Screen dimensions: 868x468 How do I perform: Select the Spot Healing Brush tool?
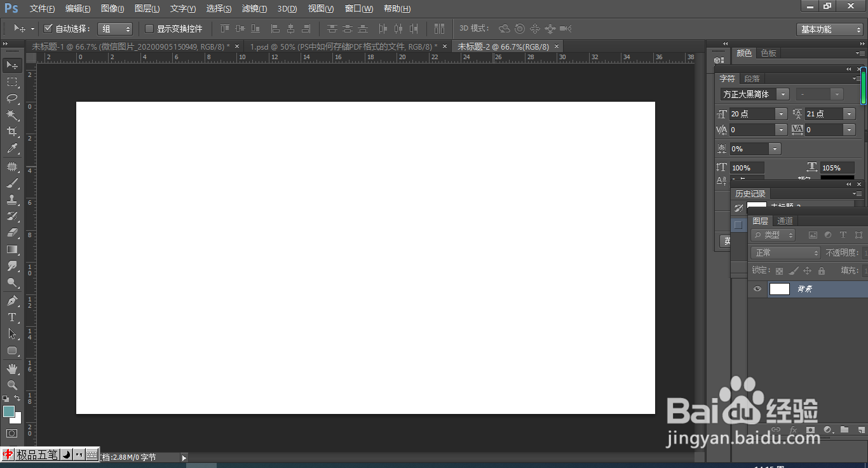(x=12, y=167)
